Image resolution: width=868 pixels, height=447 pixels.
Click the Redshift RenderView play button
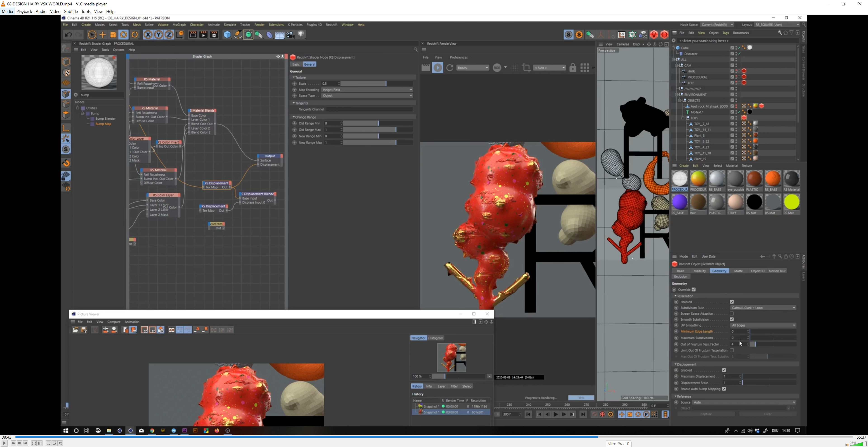[438, 68]
